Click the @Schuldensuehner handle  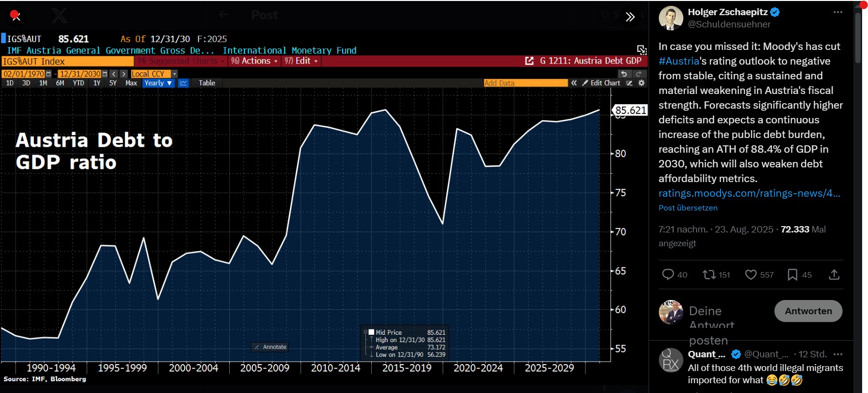[729, 24]
